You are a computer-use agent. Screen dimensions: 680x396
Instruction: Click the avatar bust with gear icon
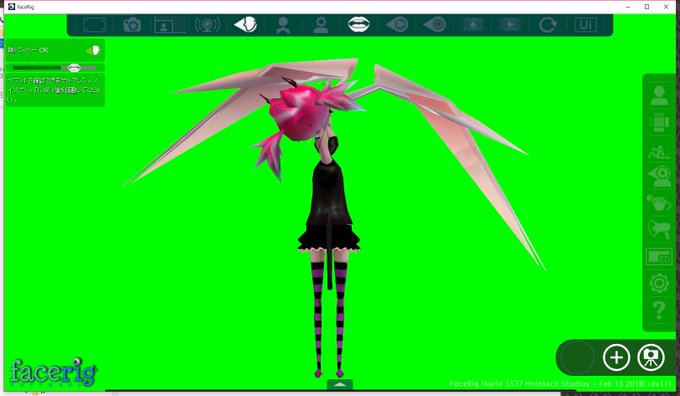[321, 25]
